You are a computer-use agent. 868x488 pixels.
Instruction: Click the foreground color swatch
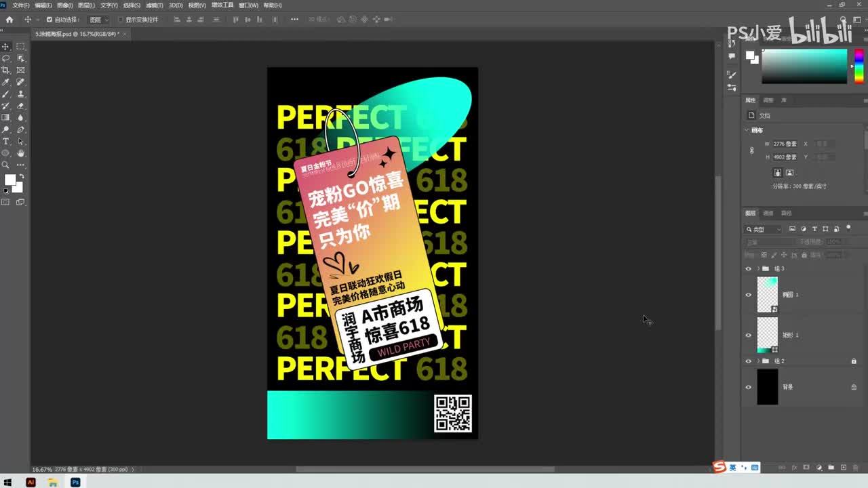tap(9, 180)
